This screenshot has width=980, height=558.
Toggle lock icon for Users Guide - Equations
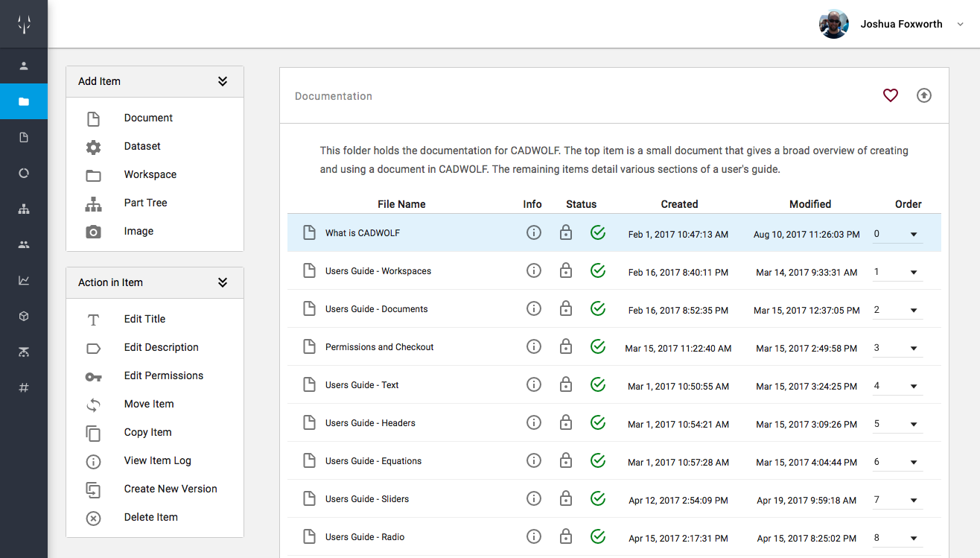click(566, 460)
